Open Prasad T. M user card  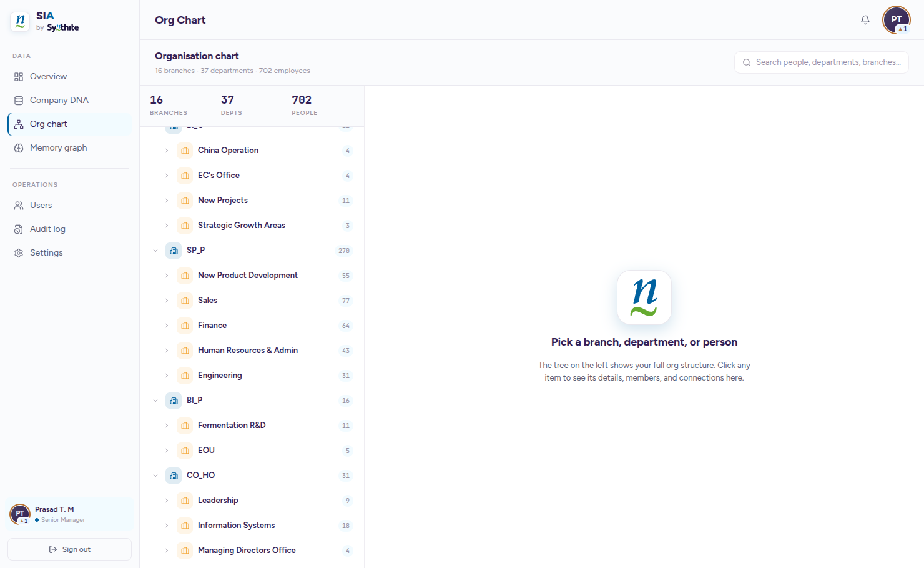tap(69, 514)
